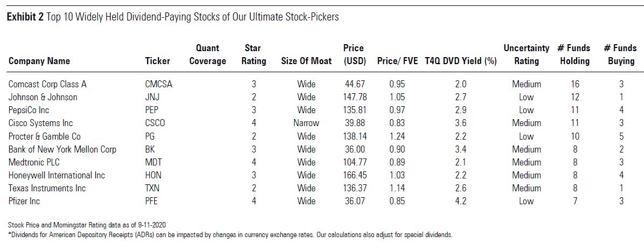Click the Star Rating column header
Viewport: 644px width, 249px height.
click(253, 55)
